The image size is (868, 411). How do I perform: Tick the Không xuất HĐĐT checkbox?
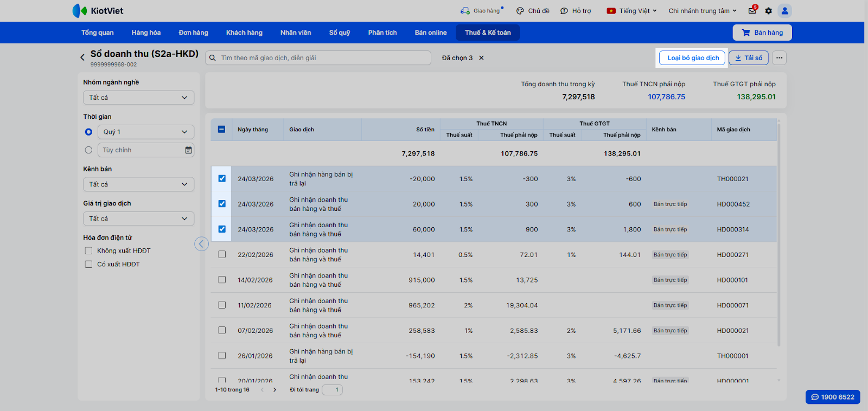pos(88,251)
